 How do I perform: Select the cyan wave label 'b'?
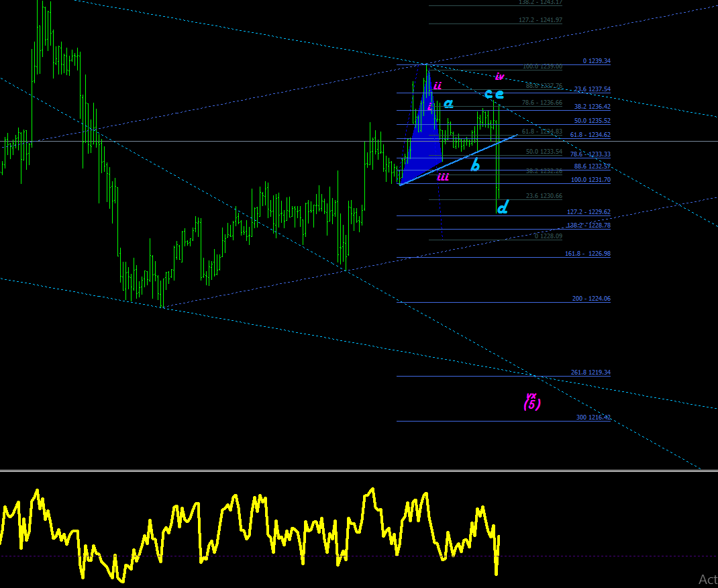[475, 165]
